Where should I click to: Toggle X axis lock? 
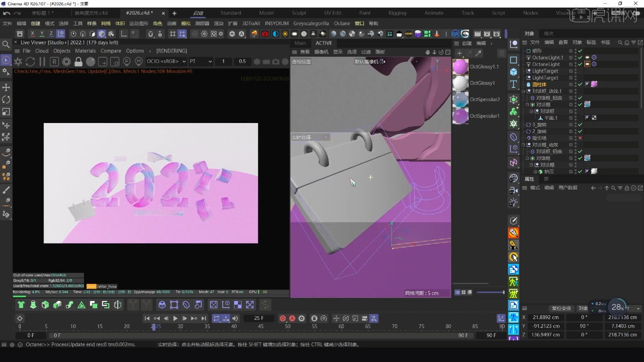(32, 34)
